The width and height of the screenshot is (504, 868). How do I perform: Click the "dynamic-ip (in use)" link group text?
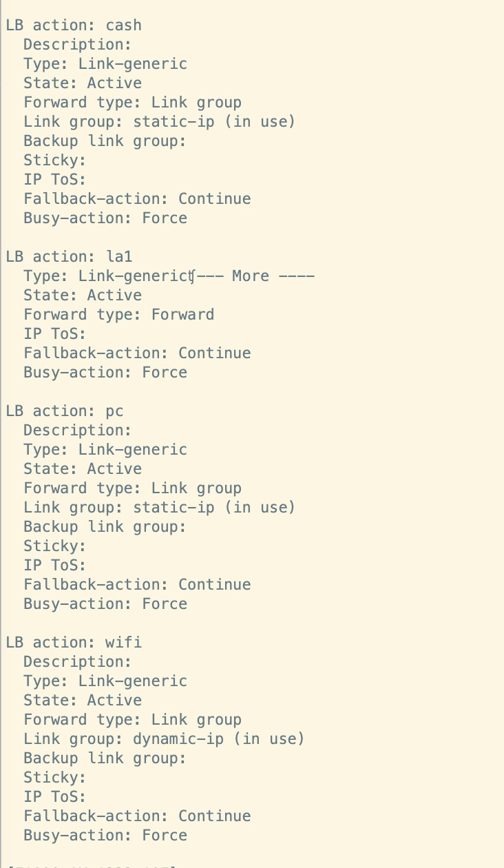pyautogui.click(x=219, y=739)
